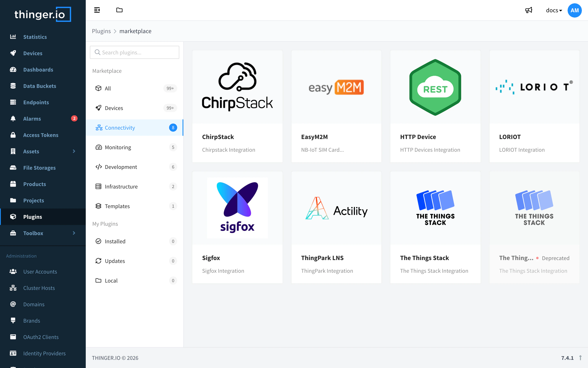Viewport: 588px width, 368px height.
Task: Open the Sigfox plugin card
Action: pos(237,227)
